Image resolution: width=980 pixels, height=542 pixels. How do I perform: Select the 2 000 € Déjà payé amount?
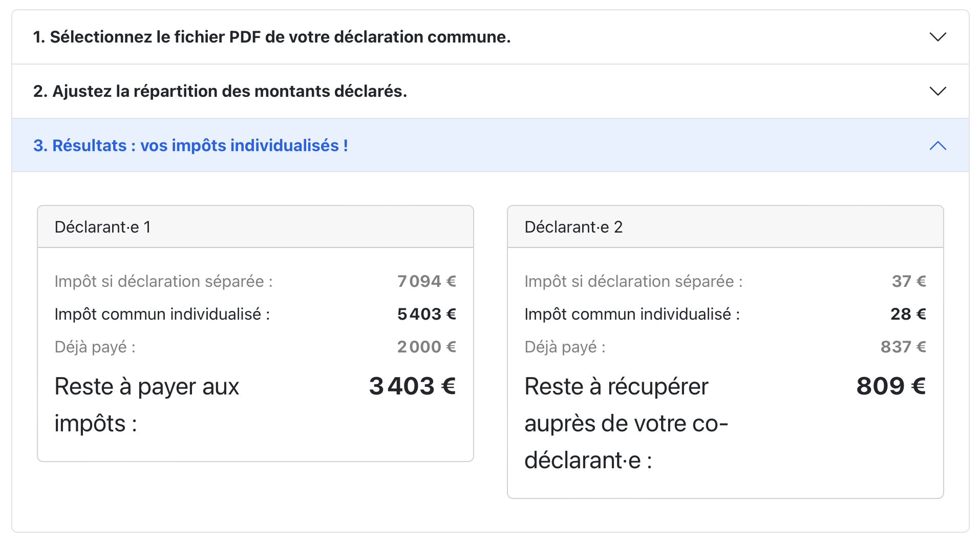pos(427,347)
